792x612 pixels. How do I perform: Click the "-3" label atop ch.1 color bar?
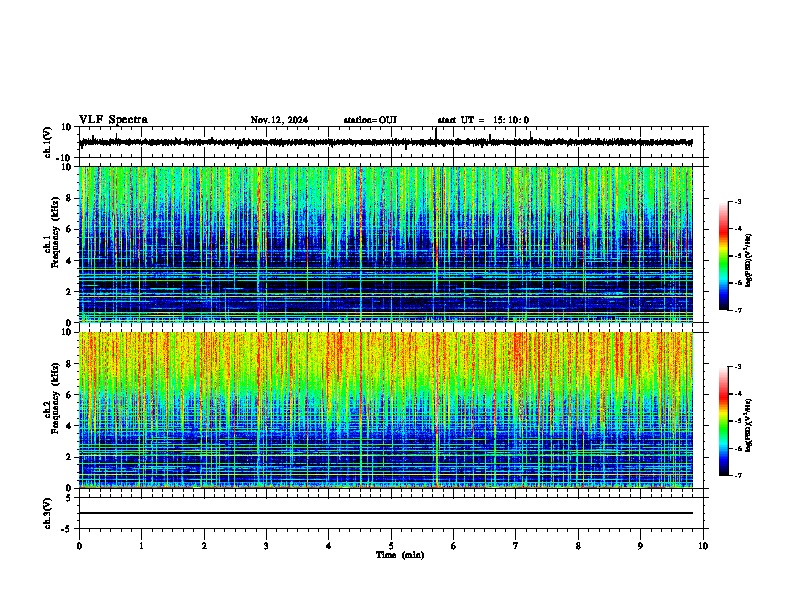point(737,201)
